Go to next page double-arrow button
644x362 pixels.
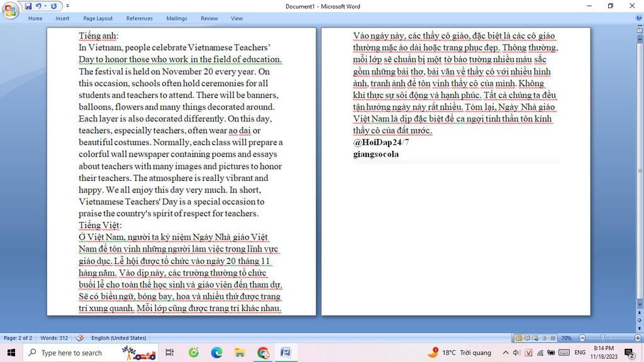tap(640, 328)
